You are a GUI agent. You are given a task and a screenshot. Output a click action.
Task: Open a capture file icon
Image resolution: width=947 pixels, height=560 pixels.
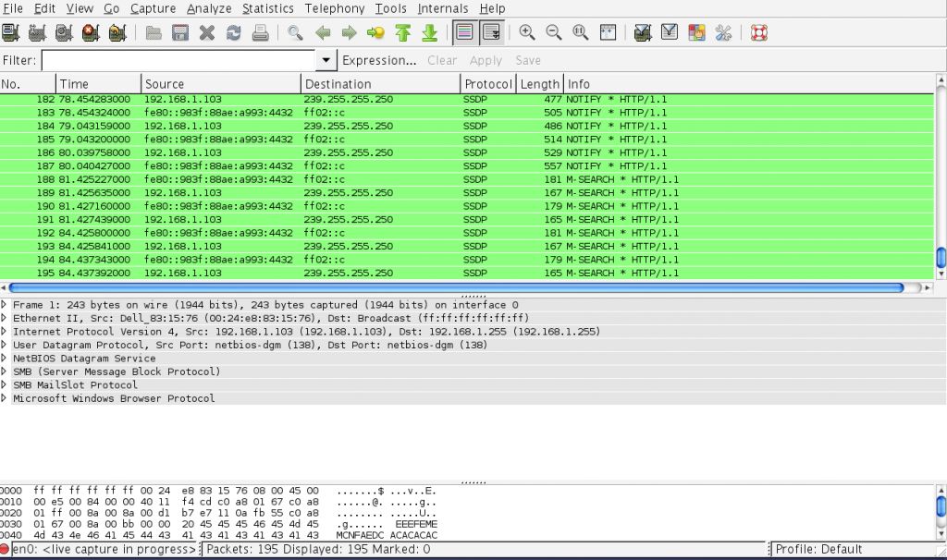pos(154,32)
